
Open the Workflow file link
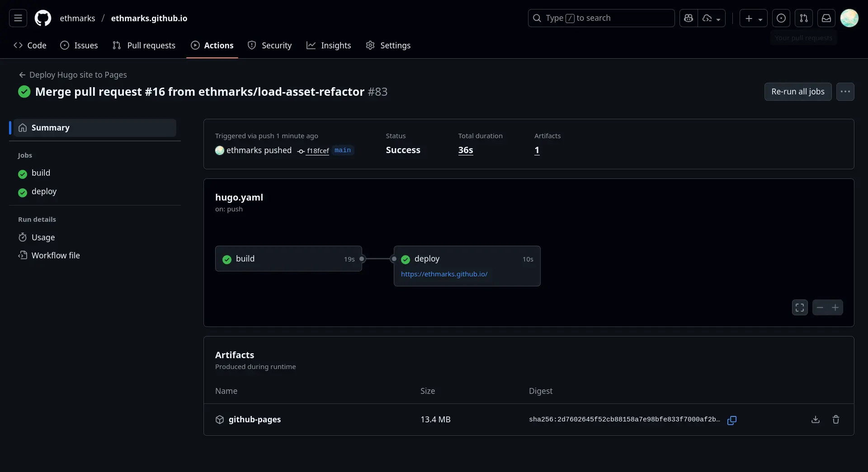click(56, 255)
